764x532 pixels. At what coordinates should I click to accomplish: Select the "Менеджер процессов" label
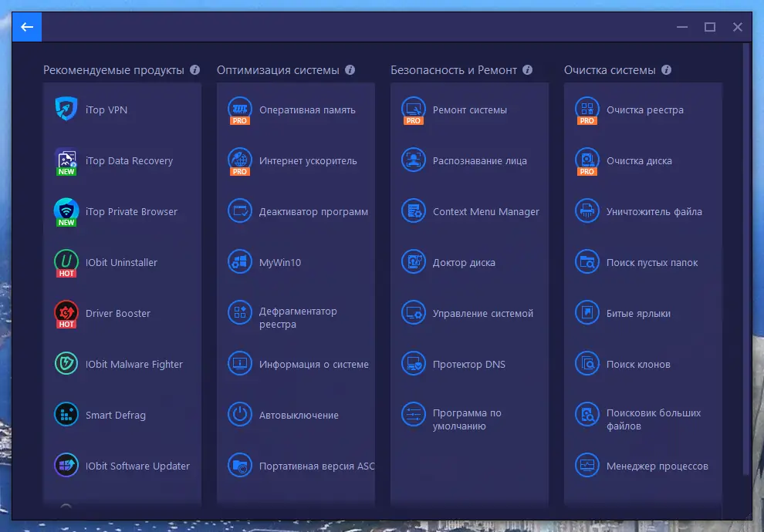pyautogui.click(x=657, y=466)
